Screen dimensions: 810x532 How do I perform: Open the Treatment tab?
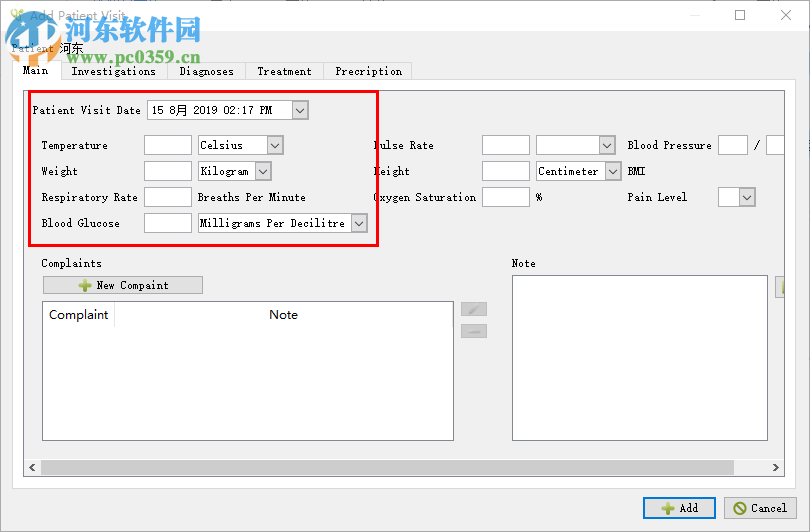(284, 71)
